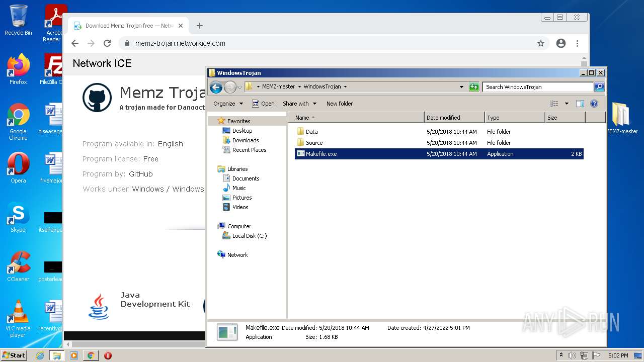Click the Start button

click(x=14, y=355)
